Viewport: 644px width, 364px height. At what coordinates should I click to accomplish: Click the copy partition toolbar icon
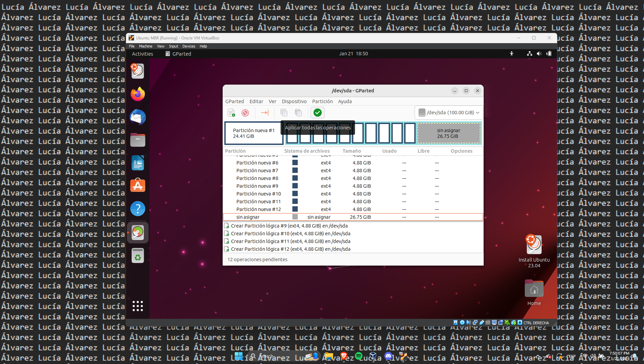tap(284, 113)
